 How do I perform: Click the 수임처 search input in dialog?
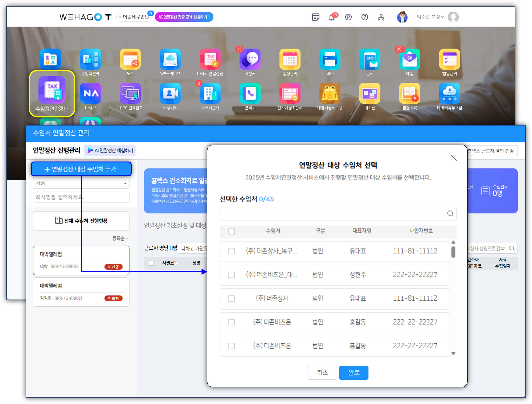point(338,214)
